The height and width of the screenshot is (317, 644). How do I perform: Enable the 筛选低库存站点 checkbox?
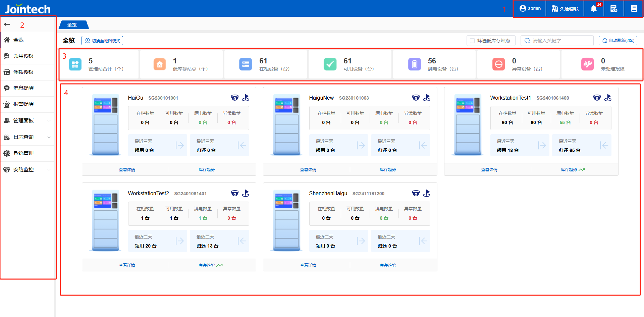click(472, 41)
